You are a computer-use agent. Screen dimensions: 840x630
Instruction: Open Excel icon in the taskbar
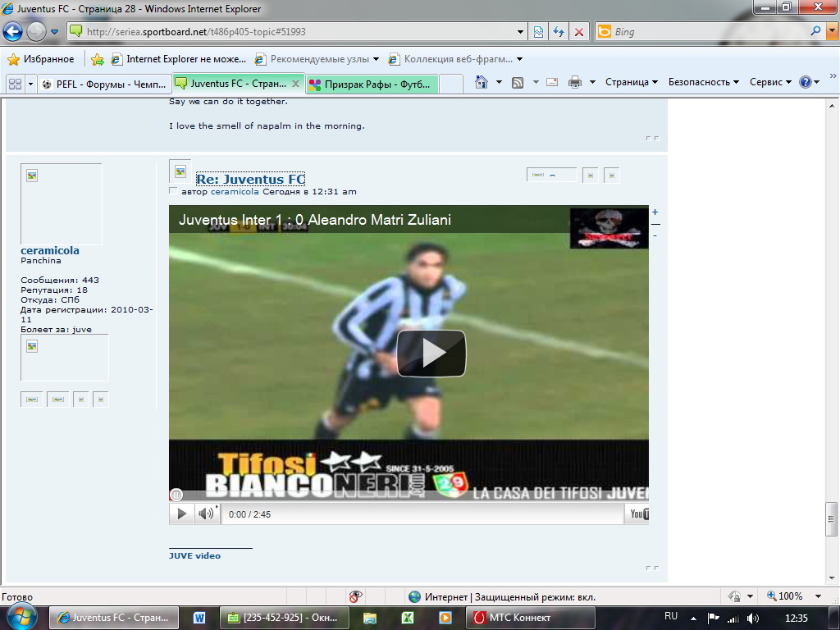tap(407, 618)
